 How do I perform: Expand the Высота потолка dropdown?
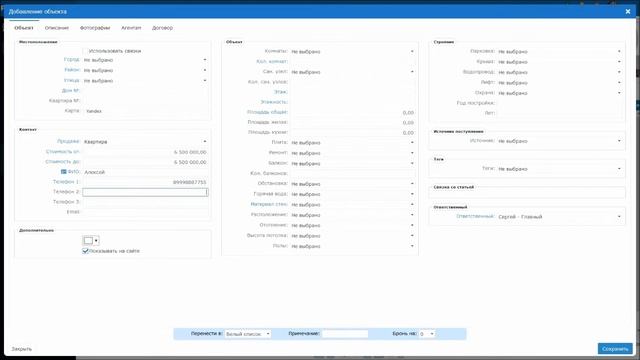coord(353,236)
